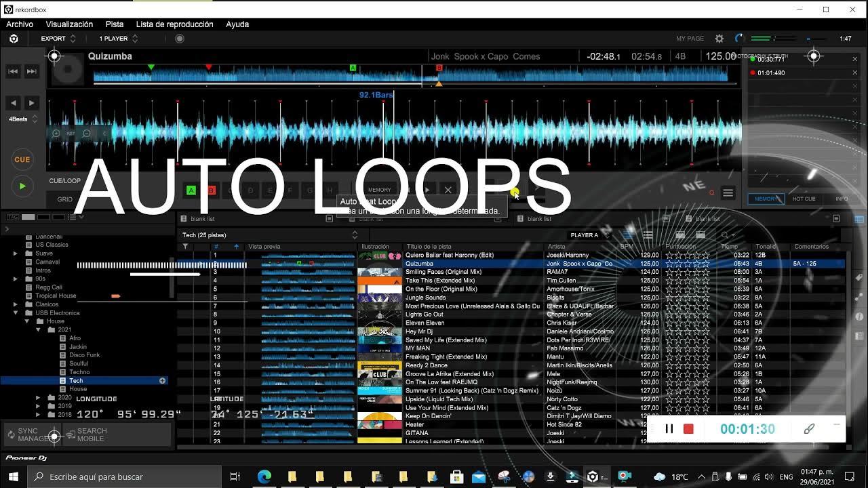Switch to HOT CUE tab

(x=804, y=199)
